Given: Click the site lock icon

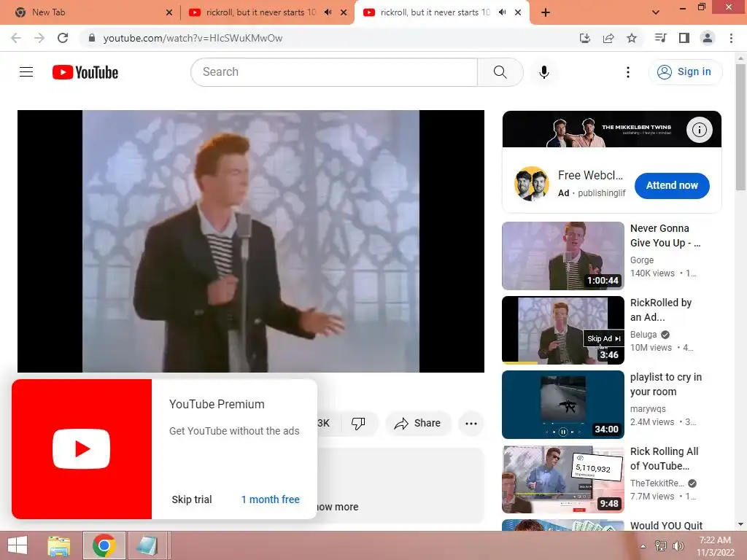Looking at the screenshot, I should (91, 38).
